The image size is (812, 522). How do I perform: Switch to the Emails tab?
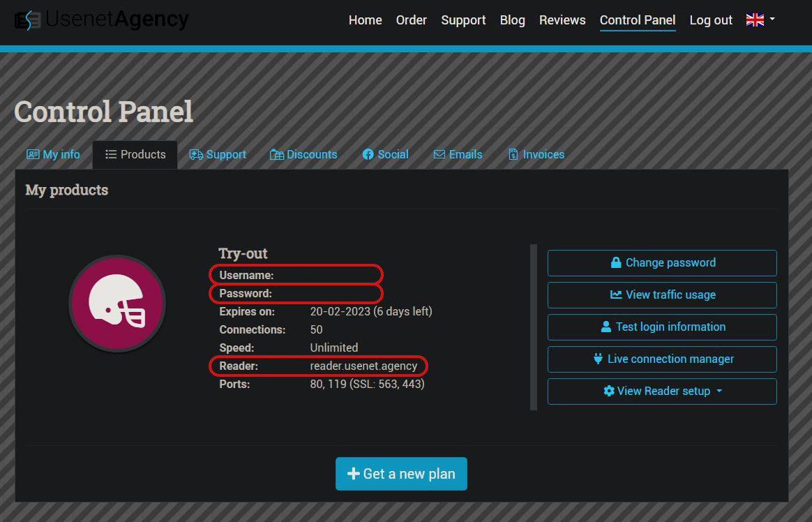(458, 154)
